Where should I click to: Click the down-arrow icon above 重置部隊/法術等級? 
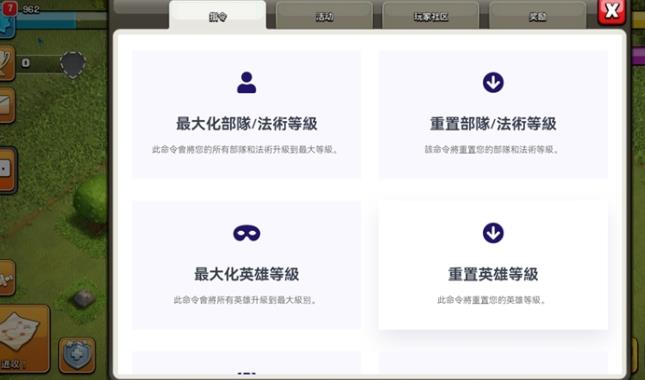click(493, 83)
